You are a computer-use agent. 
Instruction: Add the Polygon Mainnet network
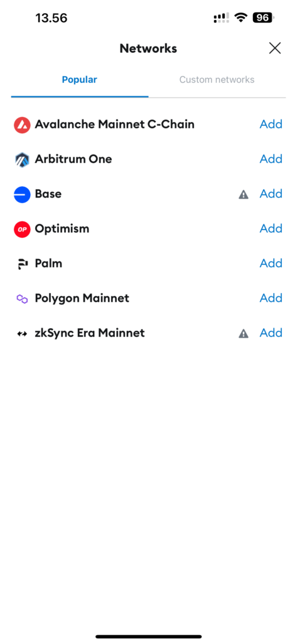(x=271, y=297)
